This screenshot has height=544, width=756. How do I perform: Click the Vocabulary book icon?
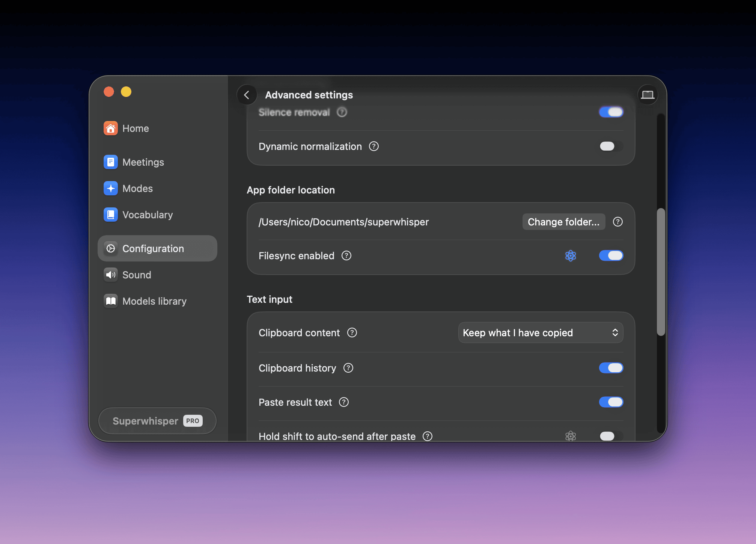tap(110, 215)
